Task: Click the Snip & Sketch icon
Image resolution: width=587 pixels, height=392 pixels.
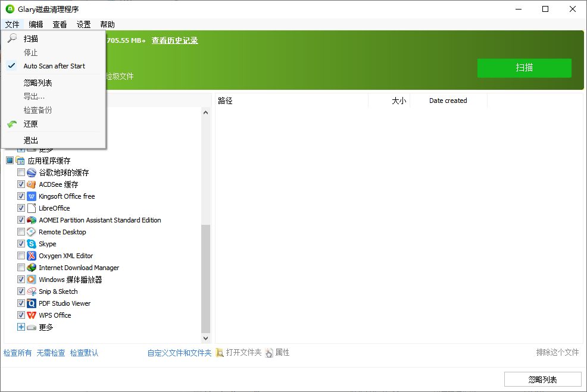Action: pos(31,291)
